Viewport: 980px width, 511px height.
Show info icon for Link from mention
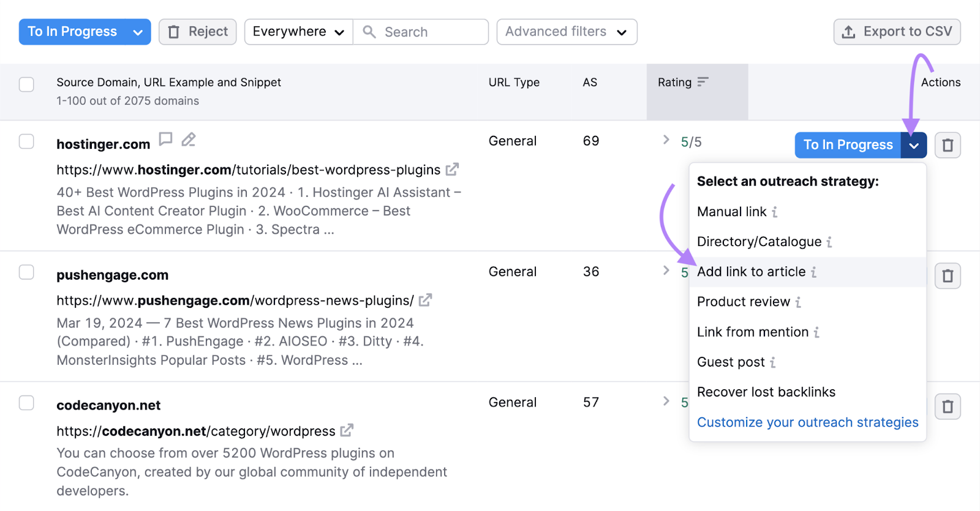pyautogui.click(x=816, y=332)
